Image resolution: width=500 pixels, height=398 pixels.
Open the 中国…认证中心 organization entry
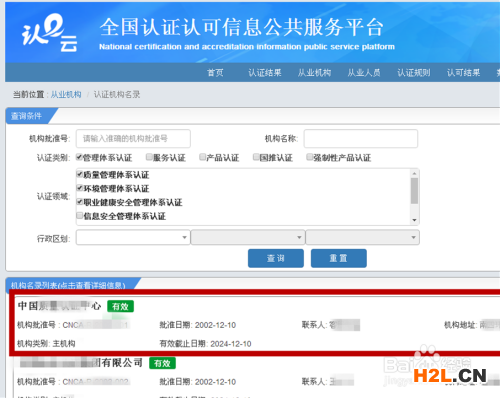pos(59,306)
